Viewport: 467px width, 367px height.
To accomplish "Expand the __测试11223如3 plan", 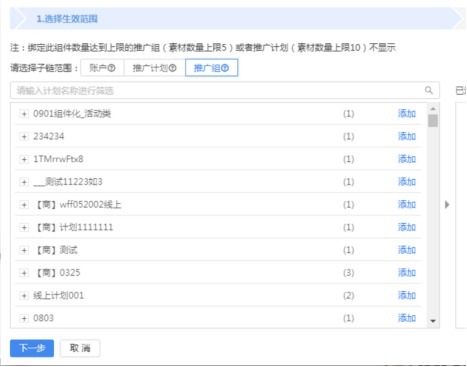I will 24,182.
